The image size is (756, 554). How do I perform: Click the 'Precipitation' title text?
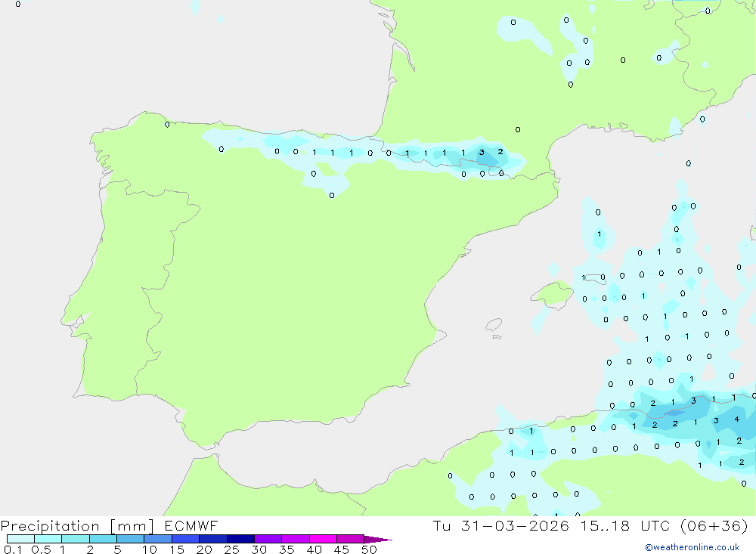click(x=50, y=526)
